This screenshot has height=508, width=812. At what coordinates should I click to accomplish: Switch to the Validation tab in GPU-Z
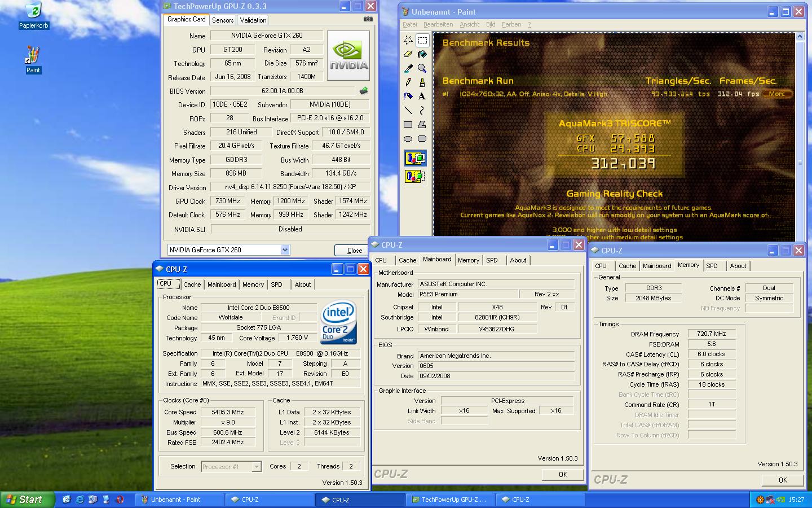click(x=253, y=20)
